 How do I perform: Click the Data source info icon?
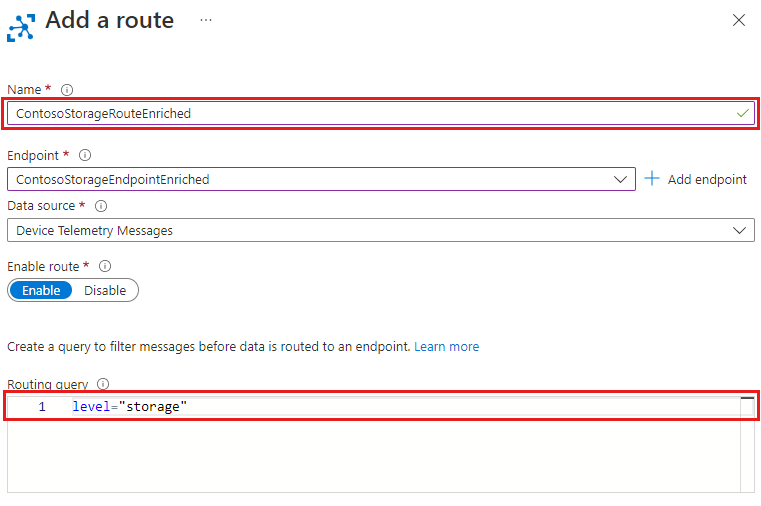pyautogui.click(x=101, y=206)
